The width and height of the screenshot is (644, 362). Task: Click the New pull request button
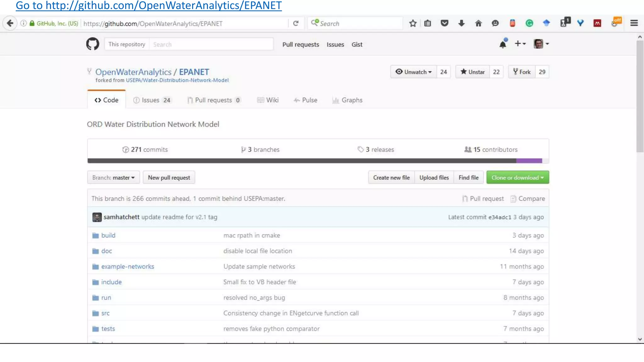coord(169,178)
